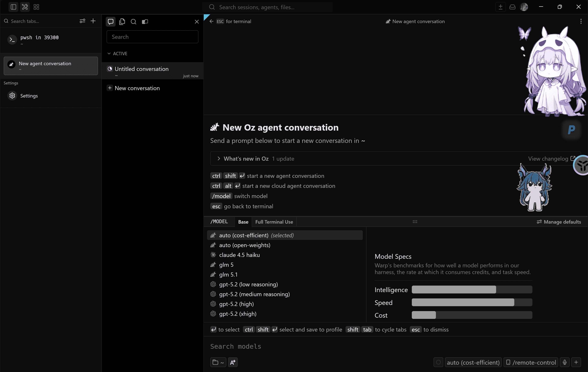
Task: Open Manage defaults for models
Action: [559, 222]
